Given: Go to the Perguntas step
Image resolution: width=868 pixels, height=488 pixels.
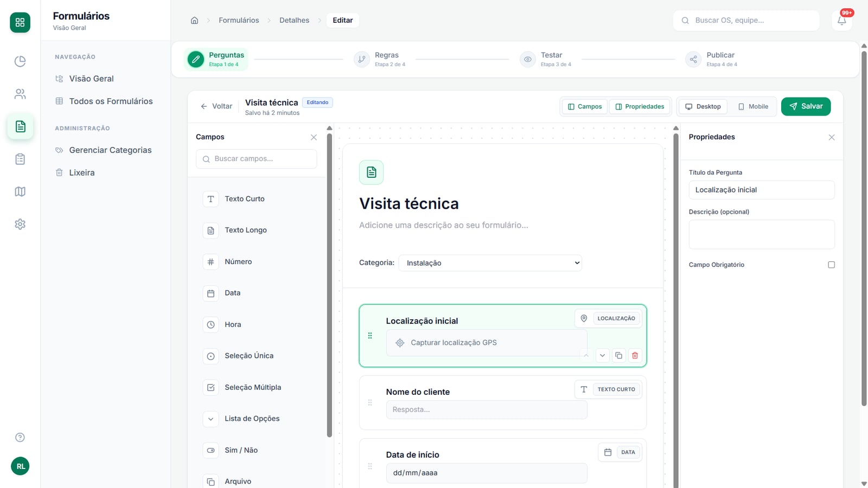Looking at the screenshot, I should tap(216, 59).
